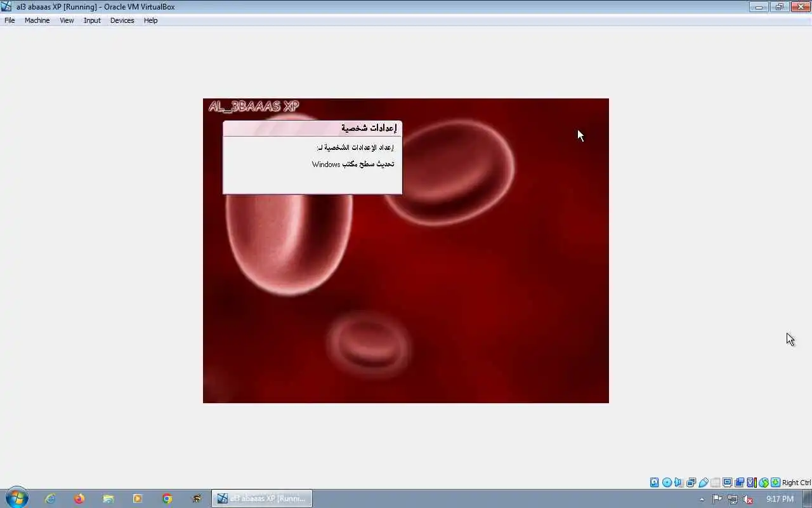Launch Google Chrome from the taskbar

tap(167, 498)
